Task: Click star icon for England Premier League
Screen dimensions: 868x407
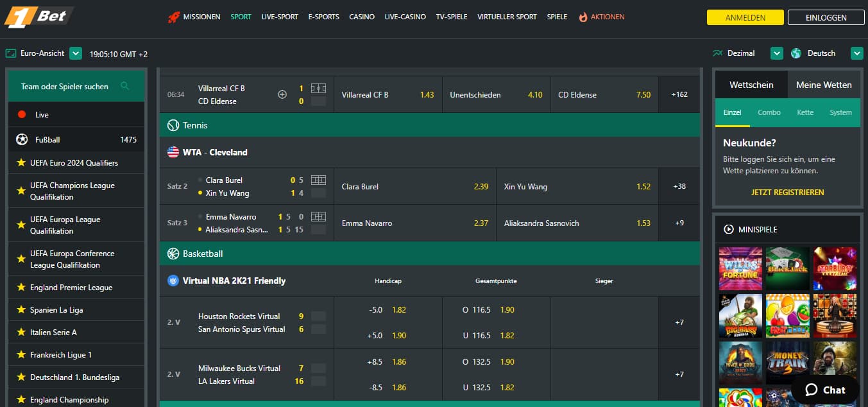Action: pyautogui.click(x=21, y=288)
